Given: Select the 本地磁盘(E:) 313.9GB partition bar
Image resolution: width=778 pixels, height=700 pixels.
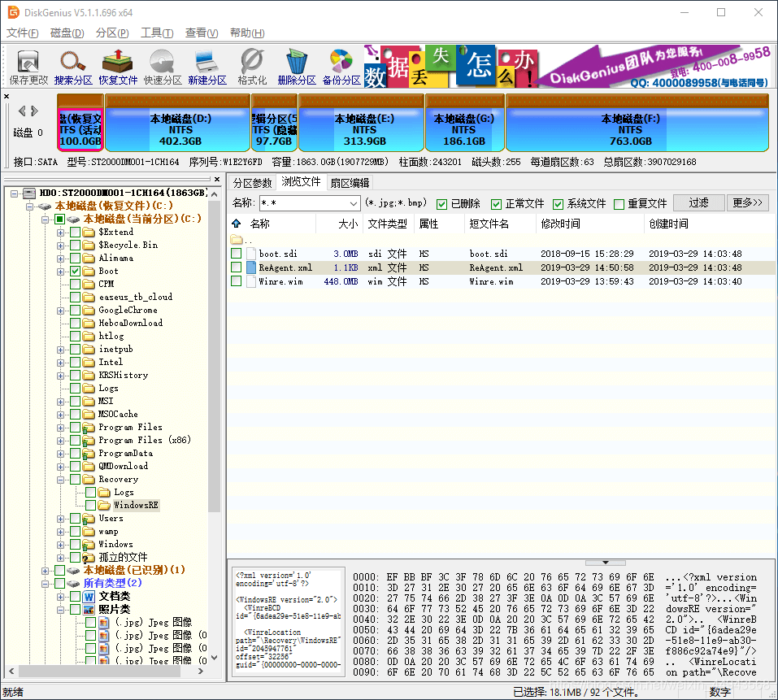Looking at the screenshot, I should (361, 123).
